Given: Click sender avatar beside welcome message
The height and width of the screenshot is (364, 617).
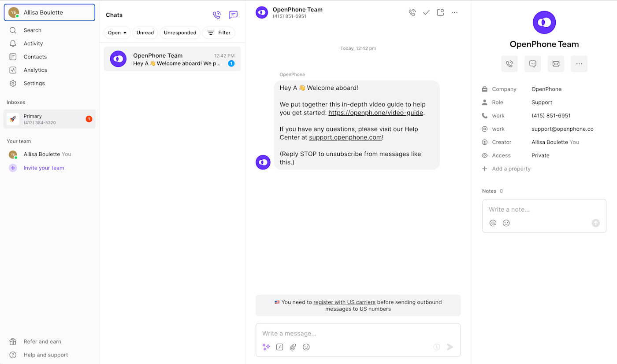Looking at the screenshot, I should 263,162.
